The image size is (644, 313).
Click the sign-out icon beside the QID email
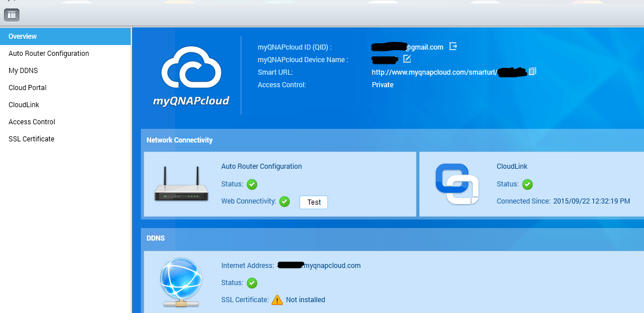coord(453,47)
